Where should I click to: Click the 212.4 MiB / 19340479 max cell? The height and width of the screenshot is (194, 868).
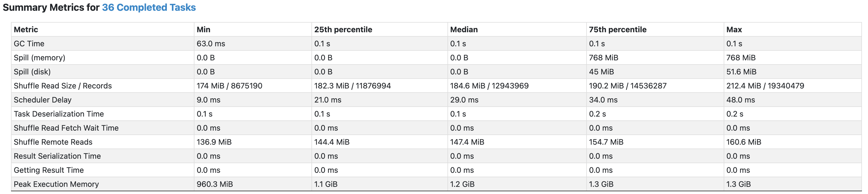pyautogui.click(x=765, y=86)
